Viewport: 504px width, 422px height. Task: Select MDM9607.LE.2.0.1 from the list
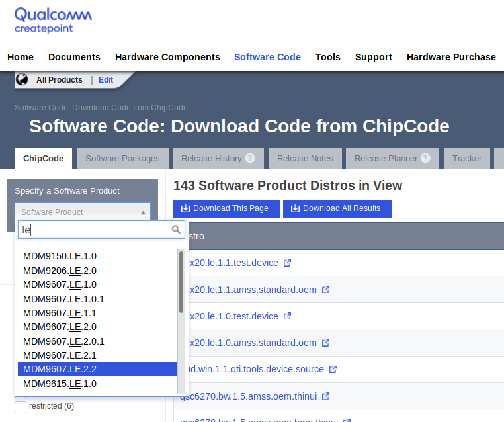pos(97,341)
